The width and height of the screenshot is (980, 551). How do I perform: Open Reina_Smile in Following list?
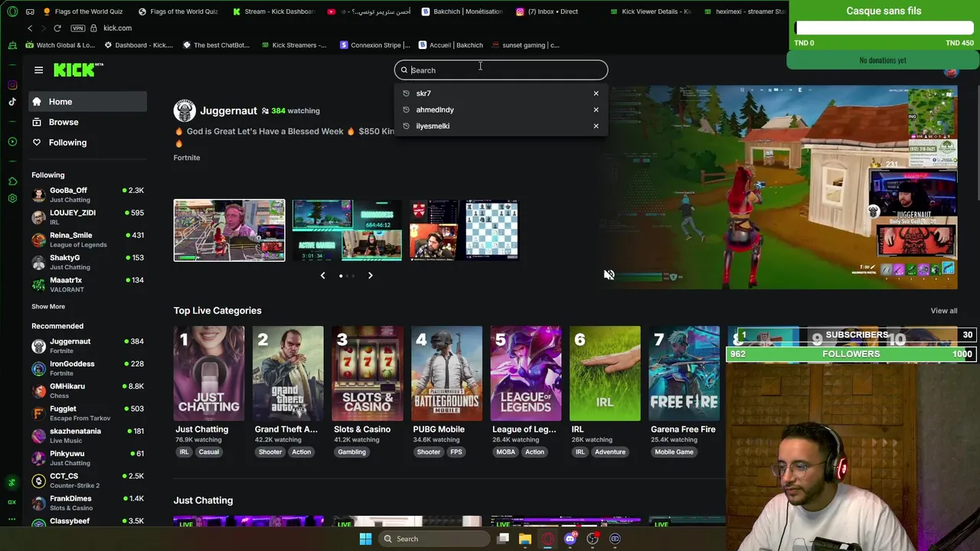pos(87,240)
